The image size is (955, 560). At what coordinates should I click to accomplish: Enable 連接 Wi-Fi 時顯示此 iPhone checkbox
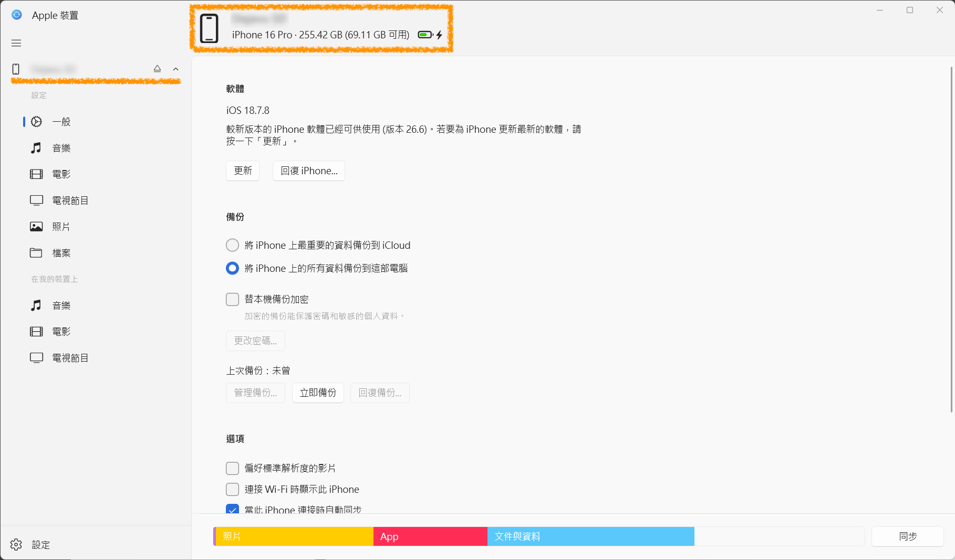click(232, 489)
